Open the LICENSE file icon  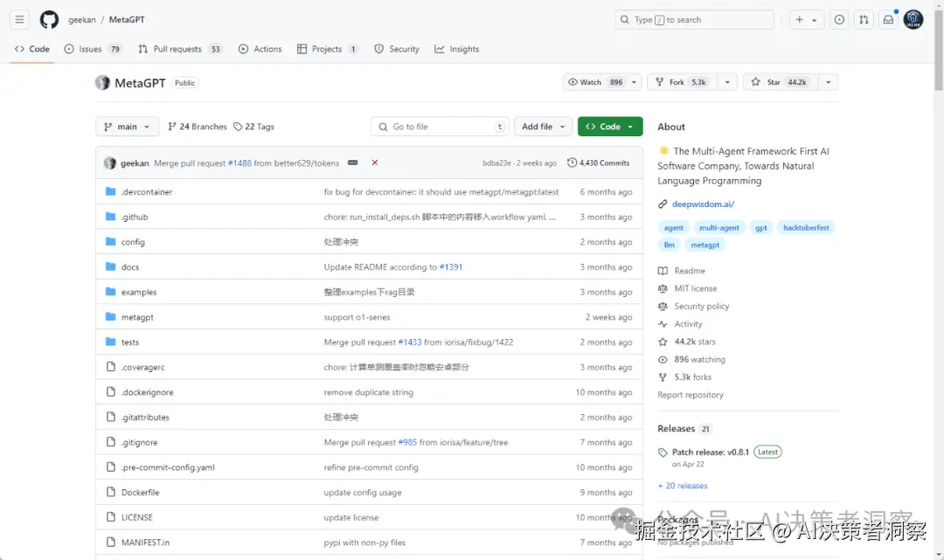111,516
